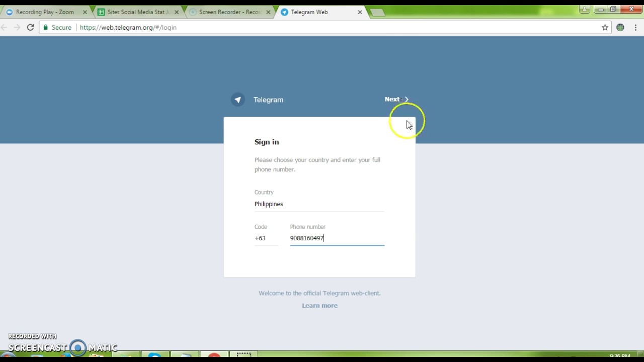Switch to the Sites Social Media Stat tab

click(x=136, y=12)
